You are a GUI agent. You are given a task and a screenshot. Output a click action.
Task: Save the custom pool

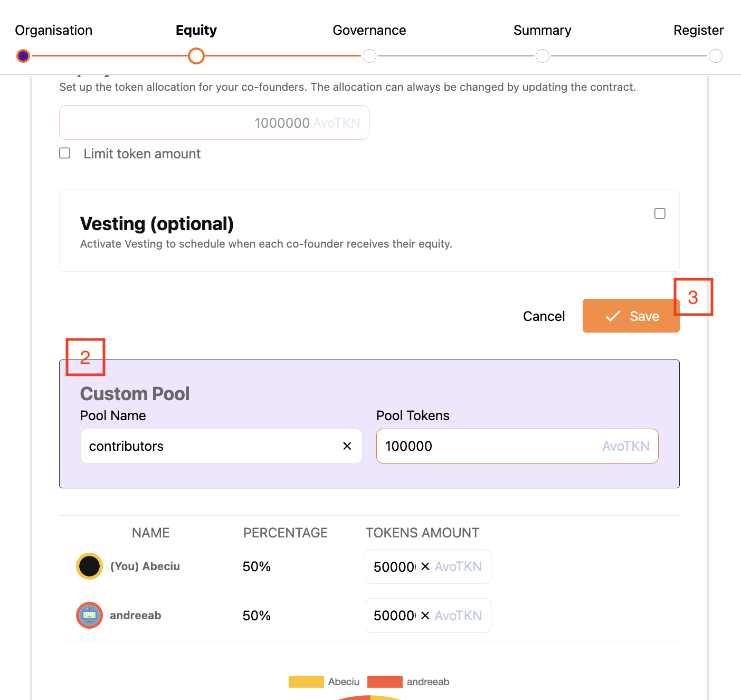631,316
